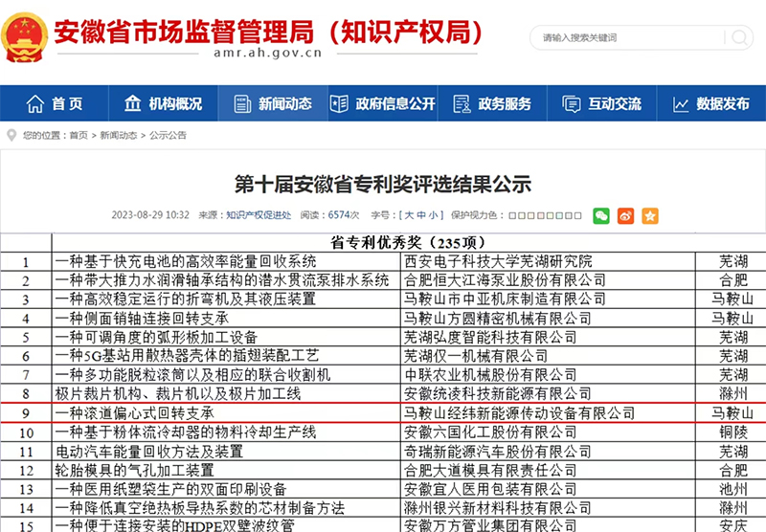Share article via WeChat icon
The image size is (766, 532).
click(601, 215)
